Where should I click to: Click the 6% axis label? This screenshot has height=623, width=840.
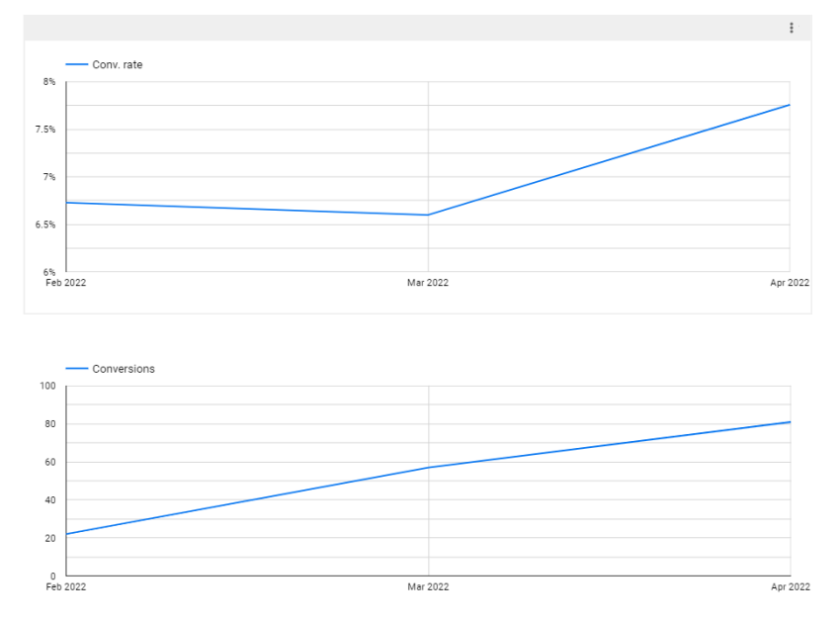click(49, 272)
